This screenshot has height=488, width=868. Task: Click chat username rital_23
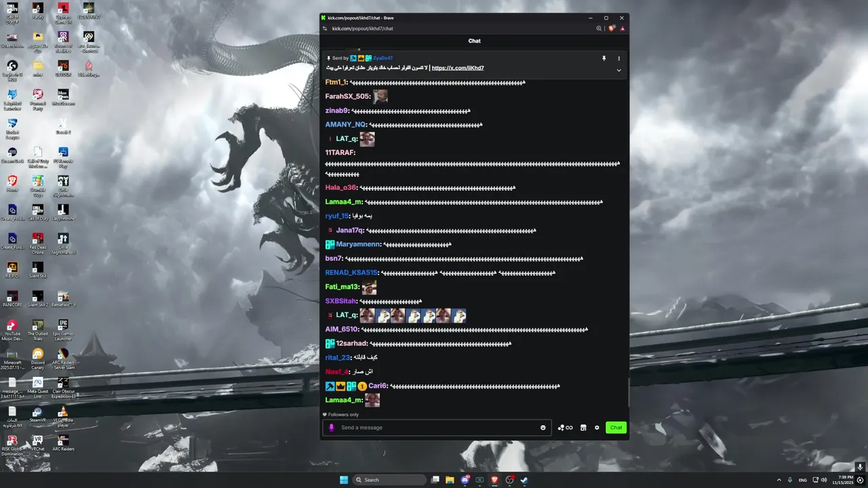pyautogui.click(x=338, y=358)
